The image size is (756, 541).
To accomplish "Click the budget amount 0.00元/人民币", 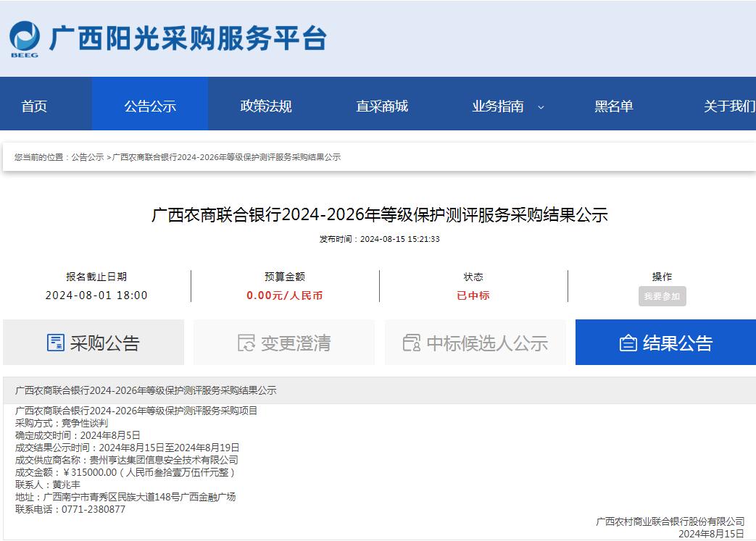I will (x=284, y=295).
